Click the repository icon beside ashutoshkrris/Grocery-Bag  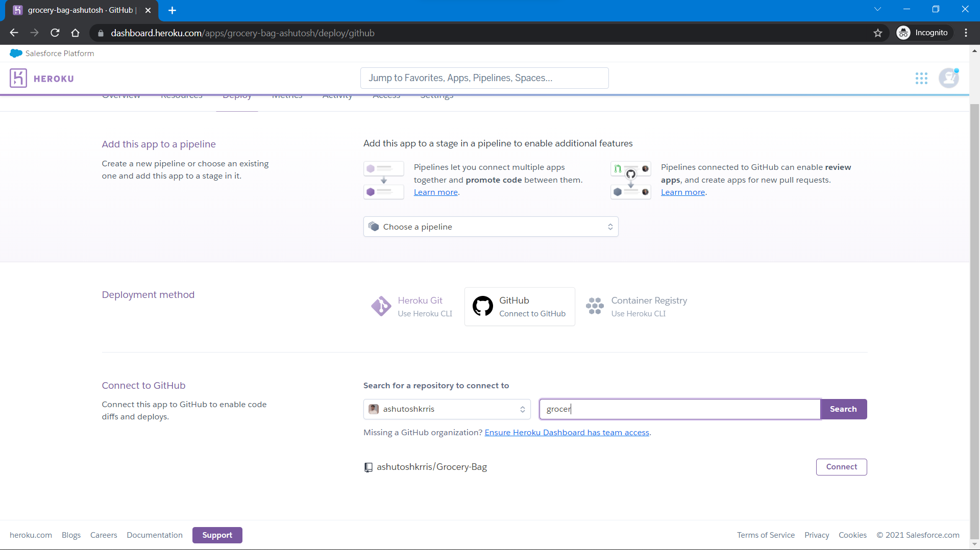(368, 467)
